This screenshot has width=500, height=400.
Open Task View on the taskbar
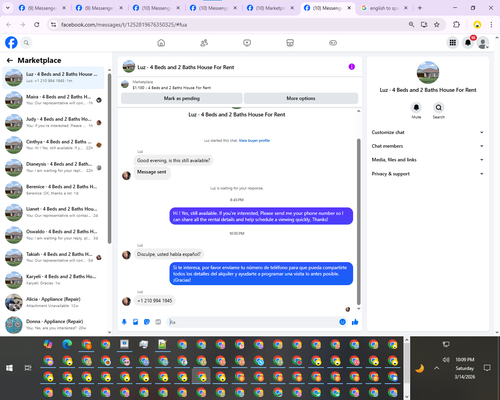[28, 368]
